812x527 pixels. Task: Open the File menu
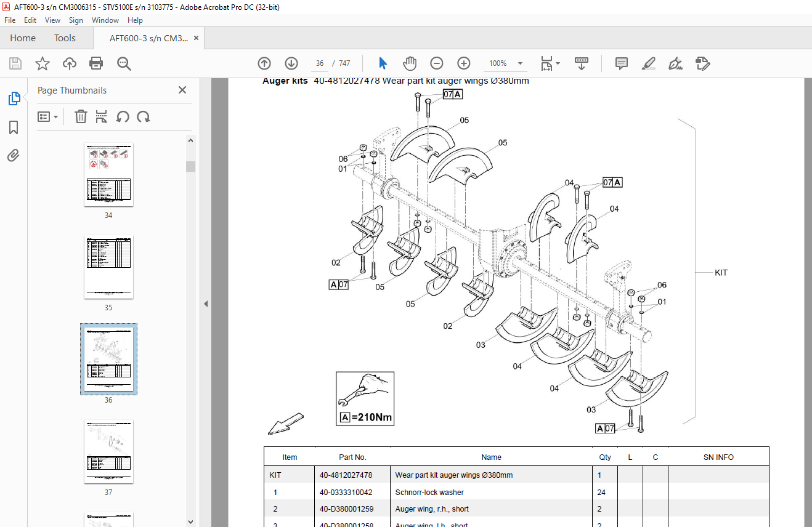[x=10, y=20]
